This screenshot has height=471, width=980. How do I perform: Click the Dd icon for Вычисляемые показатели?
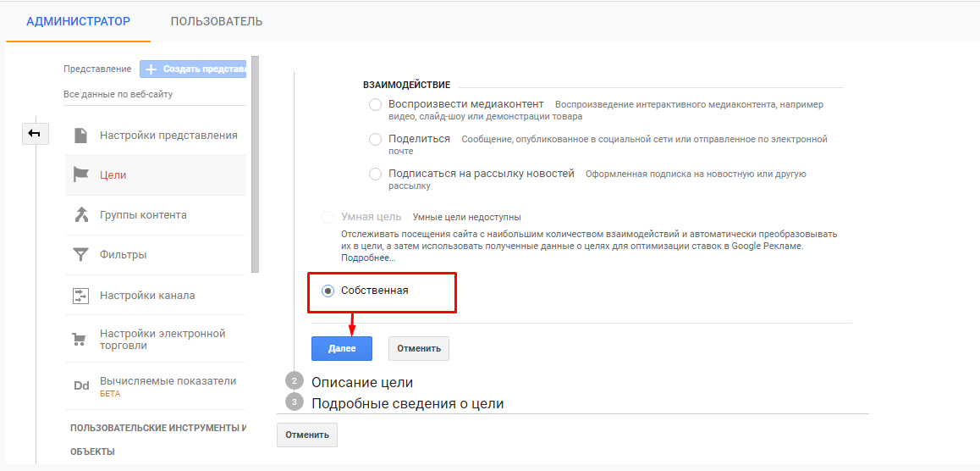click(x=81, y=386)
